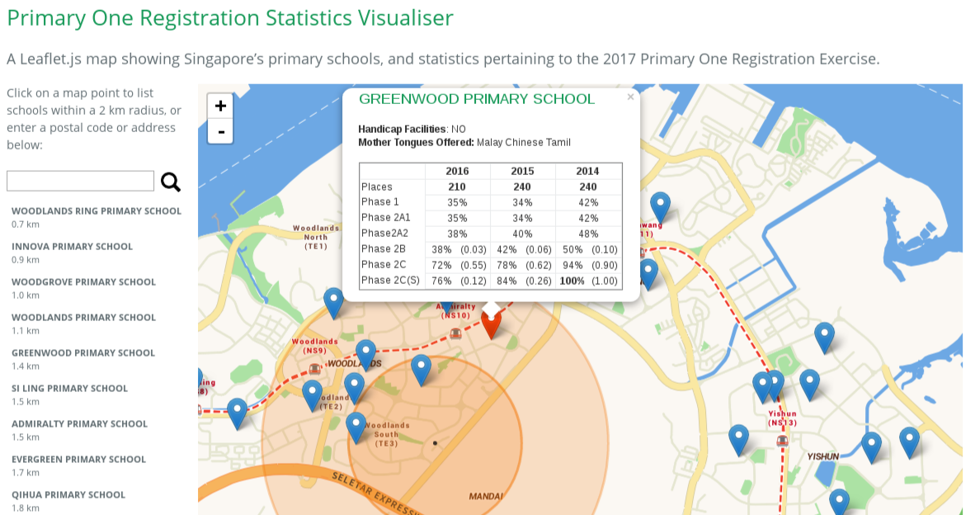Select SI LING PRIMARY SCHOOL in the list

click(x=68, y=388)
